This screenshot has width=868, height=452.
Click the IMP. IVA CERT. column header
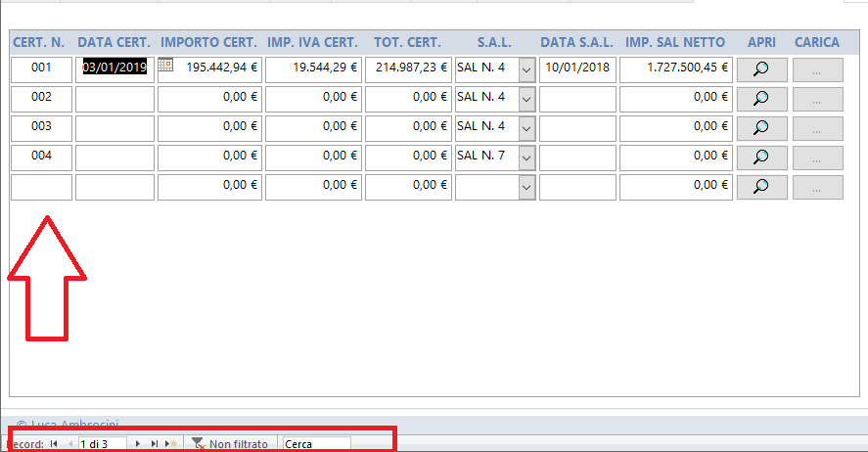[313, 43]
